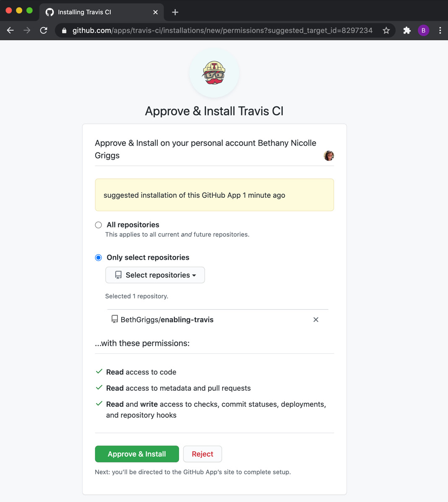Image resolution: width=448 pixels, height=502 pixels.
Task: Click the bookmark star in the address bar
Action: 386,30
